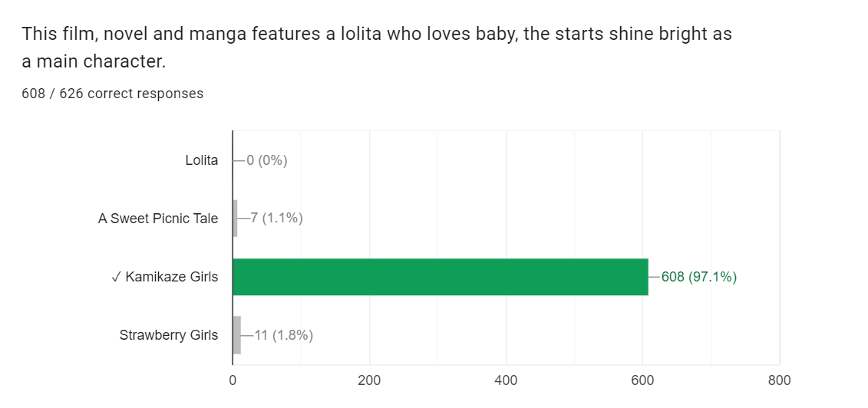Select the Lolita answer label
This screenshot has height=408, width=868.
point(201,160)
